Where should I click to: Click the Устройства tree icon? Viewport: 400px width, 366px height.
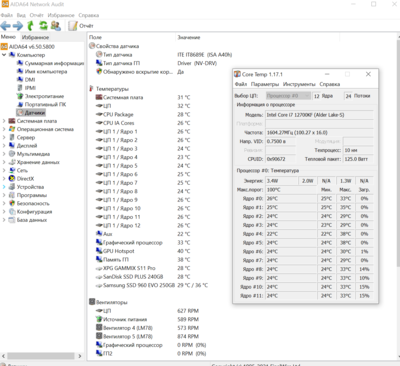(x=12, y=187)
